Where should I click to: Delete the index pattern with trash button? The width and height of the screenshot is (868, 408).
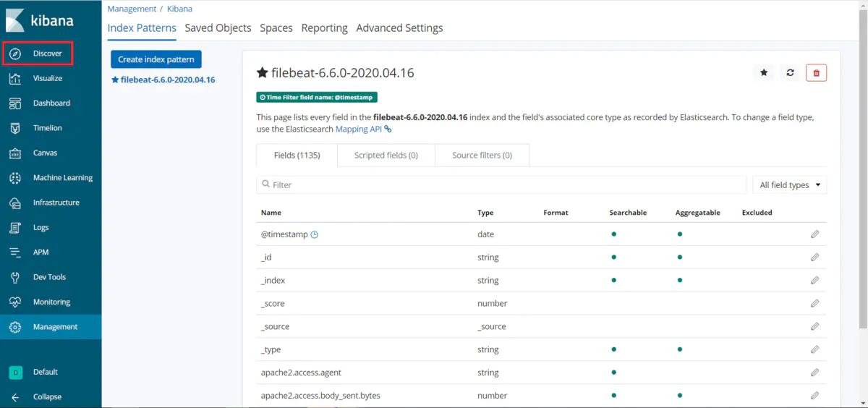[x=816, y=72]
